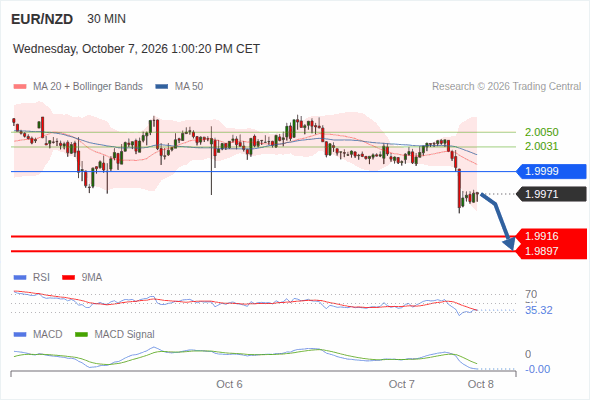Click the RSI legend label
590x400 pixels.
click(41, 278)
